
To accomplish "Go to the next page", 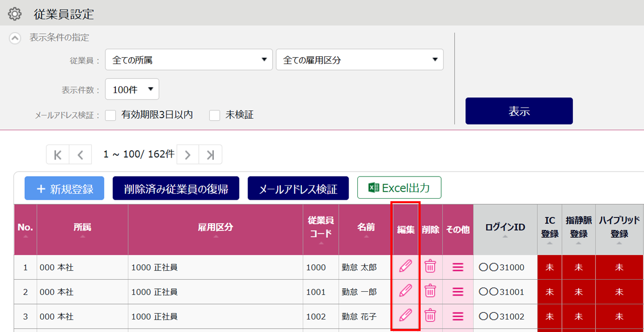I will pyautogui.click(x=188, y=154).
